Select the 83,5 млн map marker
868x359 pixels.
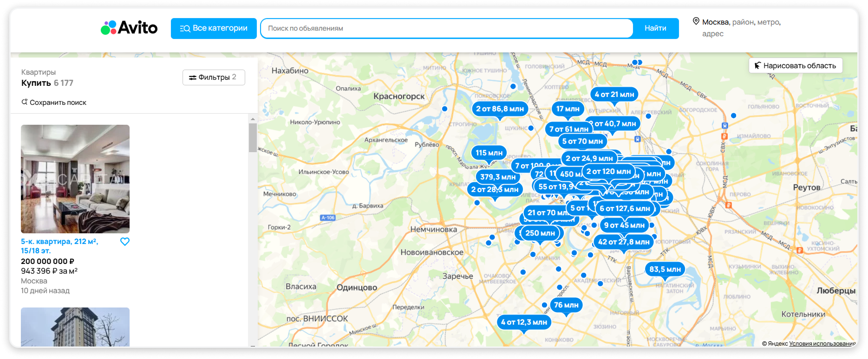(665, 269)
